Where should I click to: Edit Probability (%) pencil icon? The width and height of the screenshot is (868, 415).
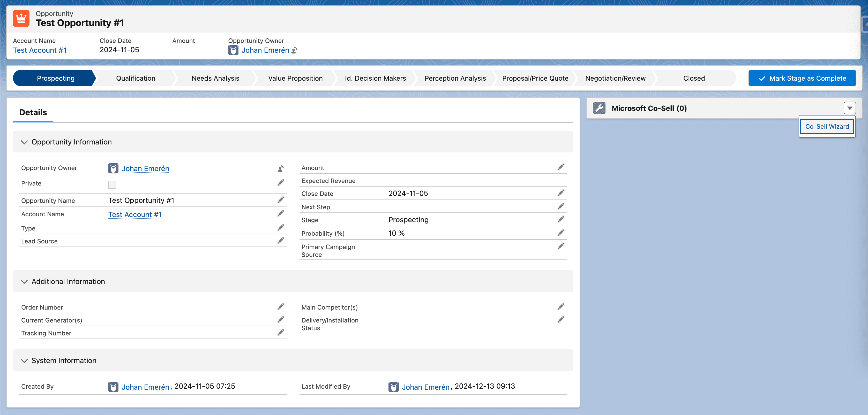pyautogui.click(x=561, y=233)
